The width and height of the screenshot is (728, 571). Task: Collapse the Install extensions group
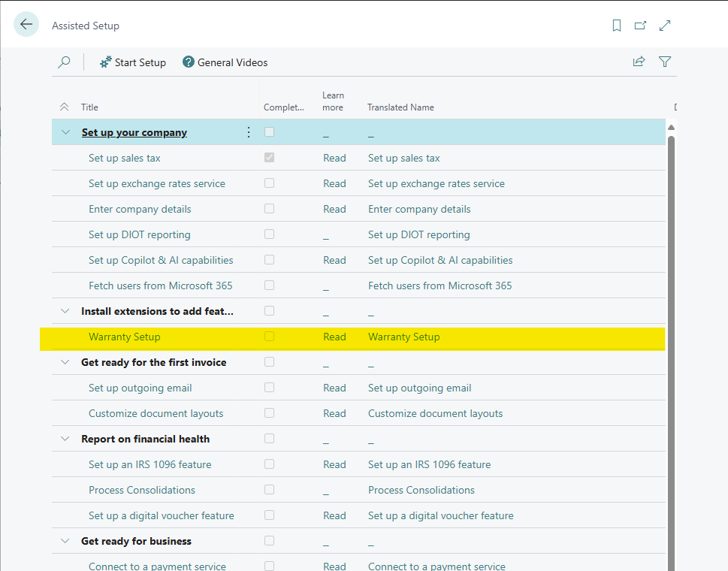(x=65, y=311)
